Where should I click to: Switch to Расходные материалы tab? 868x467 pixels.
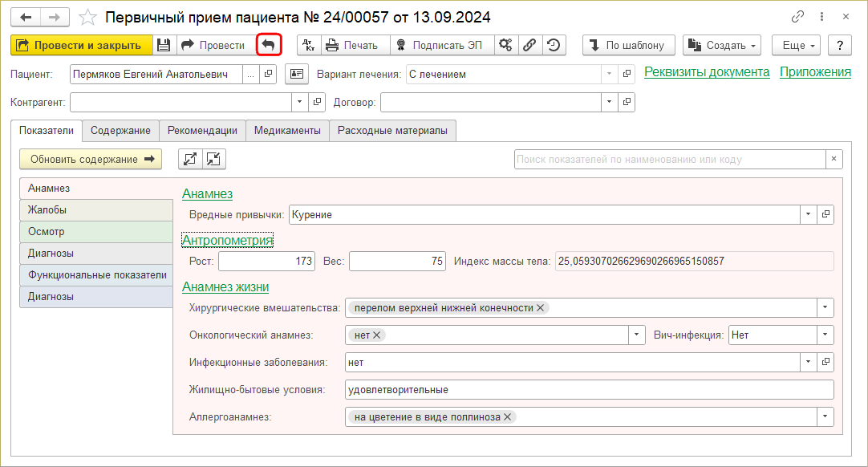point(392,131)
